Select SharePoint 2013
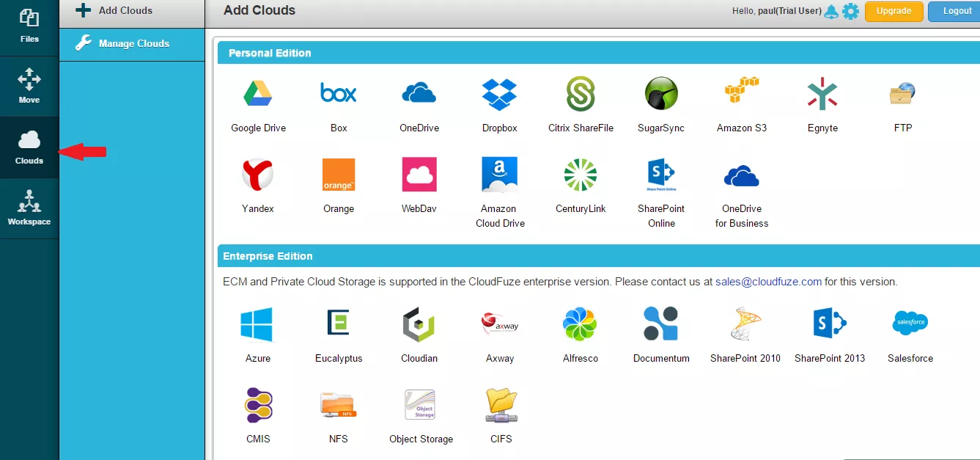 pos(830,324)
